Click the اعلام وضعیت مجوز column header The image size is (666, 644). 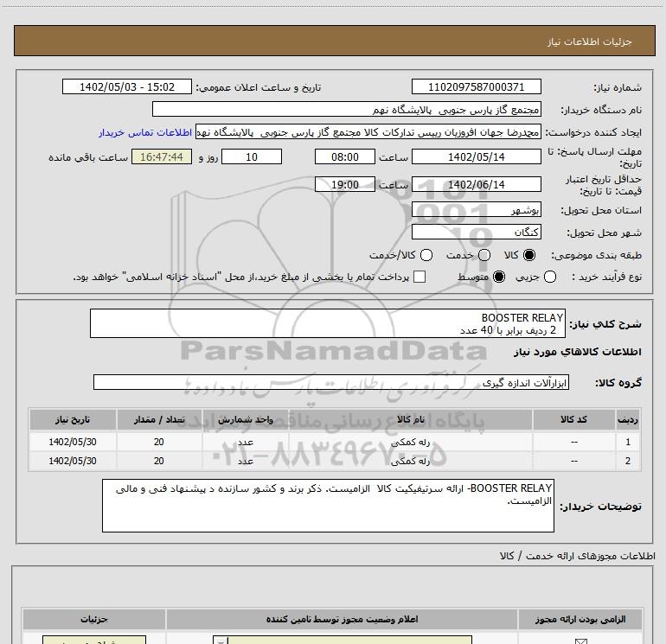pos(342,619)
